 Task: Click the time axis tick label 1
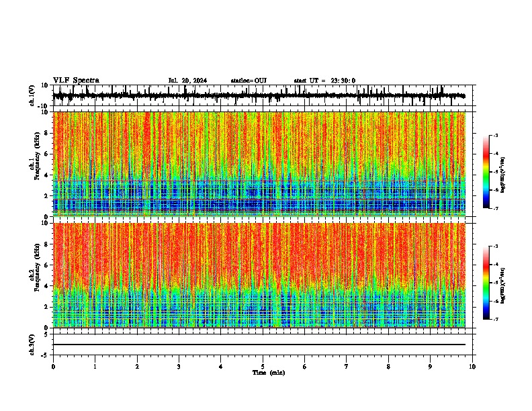[95, 367]
